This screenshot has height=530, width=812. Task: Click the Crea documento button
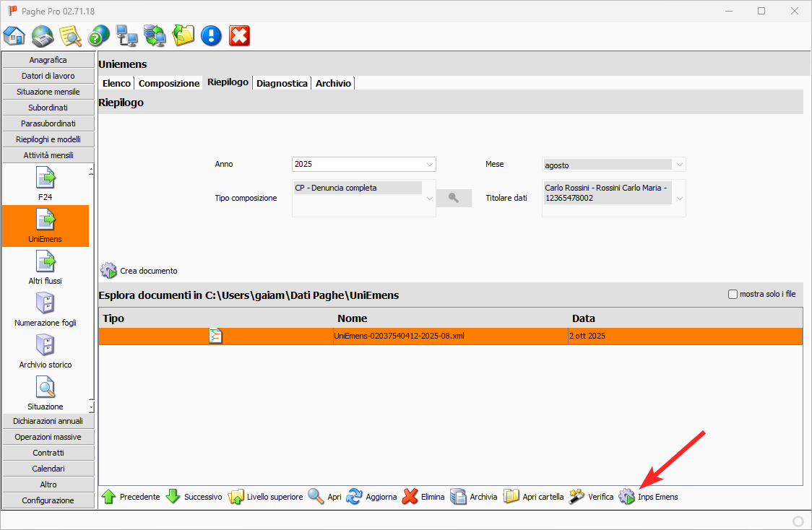click(139, 271)
